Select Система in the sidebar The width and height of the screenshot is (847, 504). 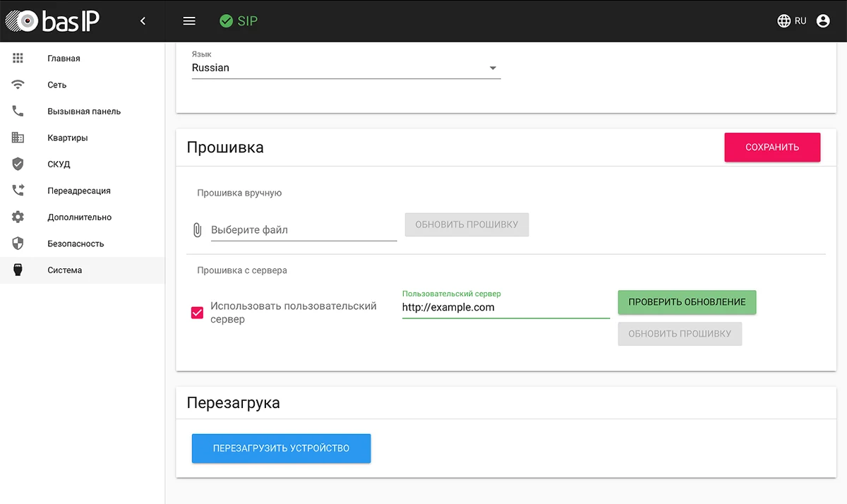coord(65,270)
